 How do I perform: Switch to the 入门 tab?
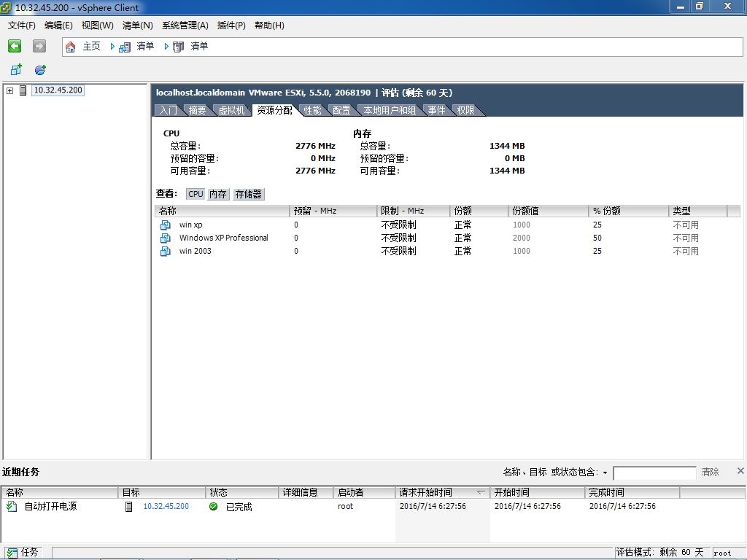tap(168, 111)
